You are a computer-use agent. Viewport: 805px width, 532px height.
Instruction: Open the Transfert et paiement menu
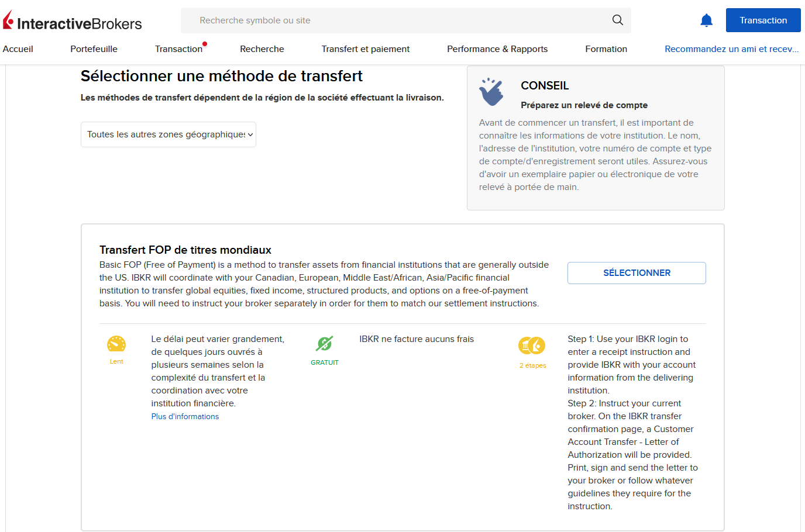pos(366,49)
